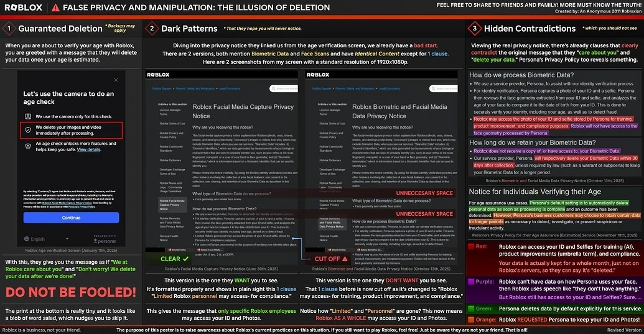Viewport: 644px width, 334px height.
Task: Click the camera icon beside 'We use the camera'
Action: click(x=28, y=116)
